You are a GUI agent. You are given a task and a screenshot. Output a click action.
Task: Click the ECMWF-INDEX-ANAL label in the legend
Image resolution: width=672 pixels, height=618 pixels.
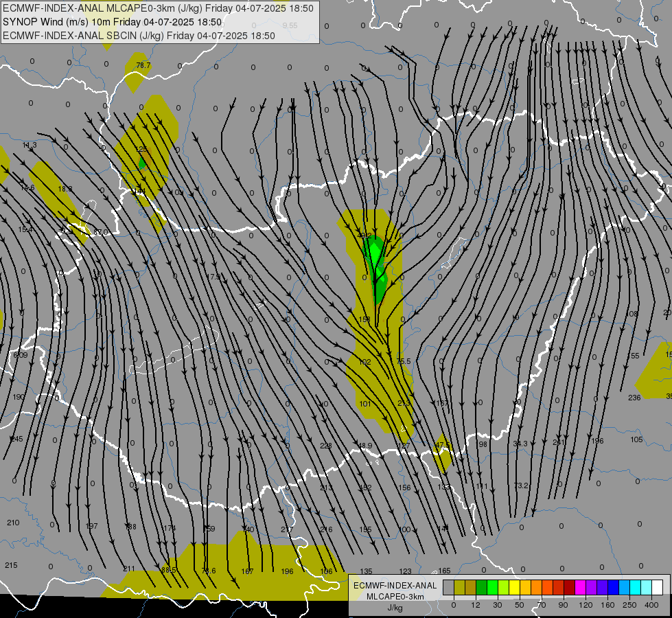tap(395, 586)
